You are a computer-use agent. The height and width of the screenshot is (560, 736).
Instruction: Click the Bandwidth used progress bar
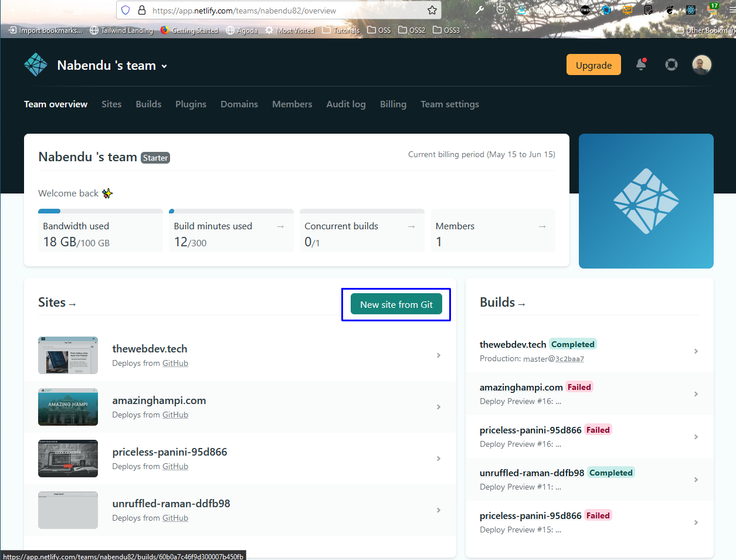click(100, 211)
